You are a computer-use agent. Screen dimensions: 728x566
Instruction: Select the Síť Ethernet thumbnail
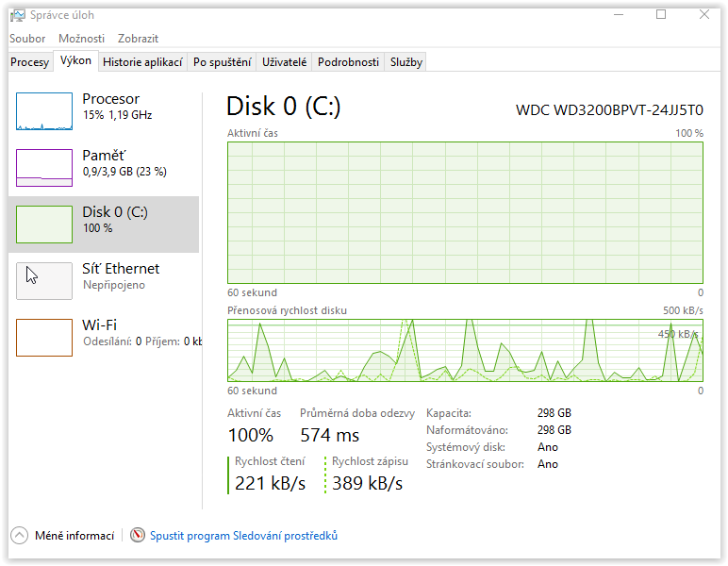tap(44, 281)
